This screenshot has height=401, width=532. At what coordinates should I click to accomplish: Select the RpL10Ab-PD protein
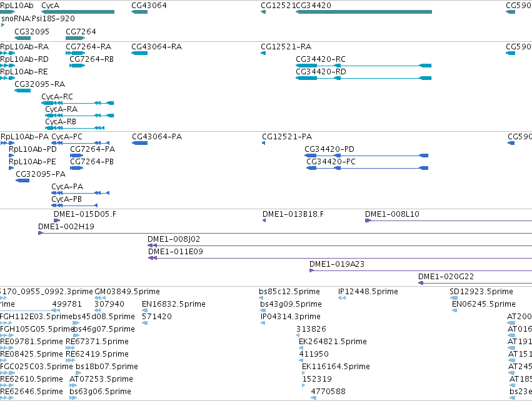pyautogui.click(x=11, y=156)
